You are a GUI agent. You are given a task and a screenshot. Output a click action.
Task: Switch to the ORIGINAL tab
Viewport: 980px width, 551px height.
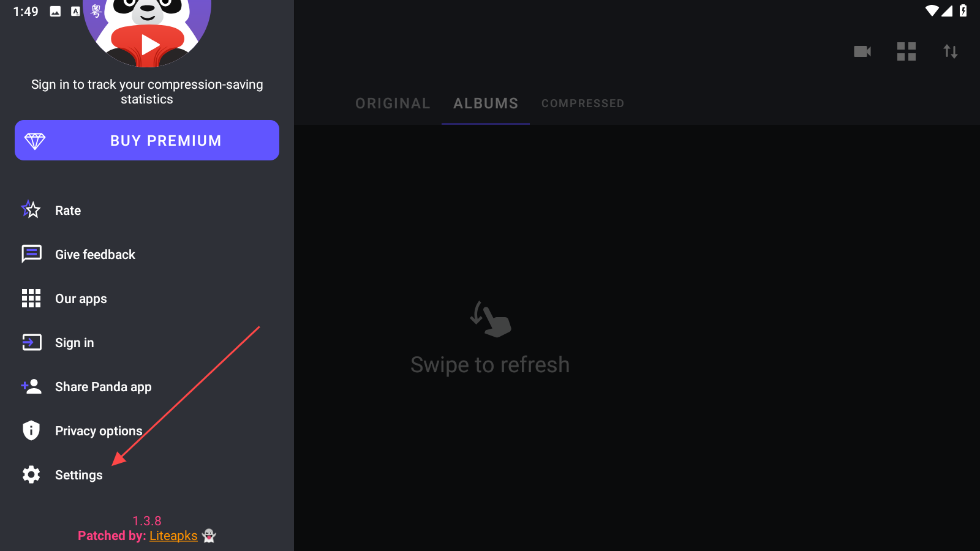coord(393,103)
